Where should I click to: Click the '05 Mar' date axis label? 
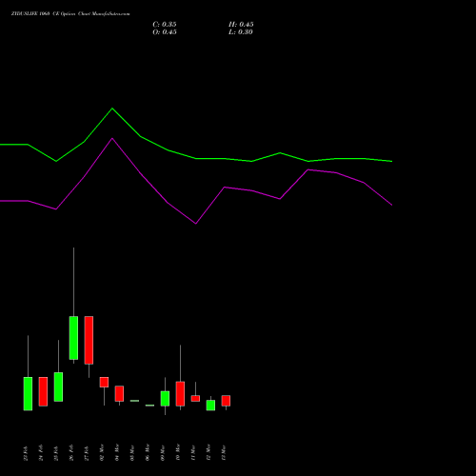pyautogui.click(x=132, y=452)
